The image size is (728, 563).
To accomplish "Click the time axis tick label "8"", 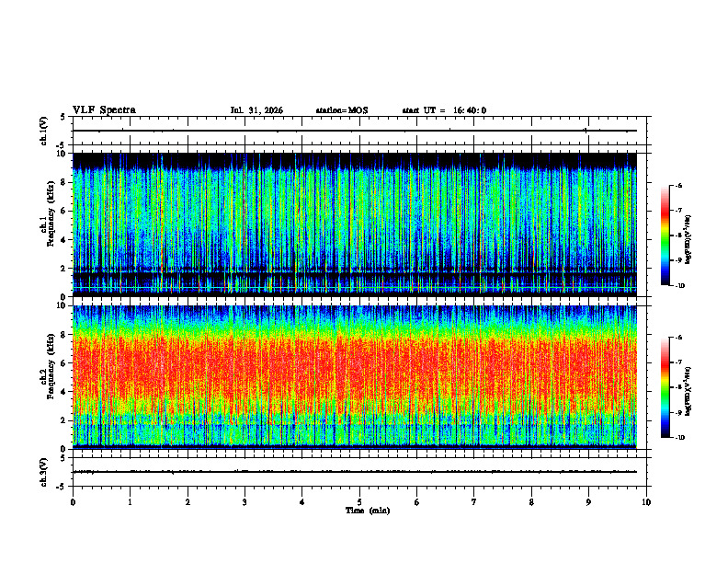I will pyautogui.click(x=531, y=502).
